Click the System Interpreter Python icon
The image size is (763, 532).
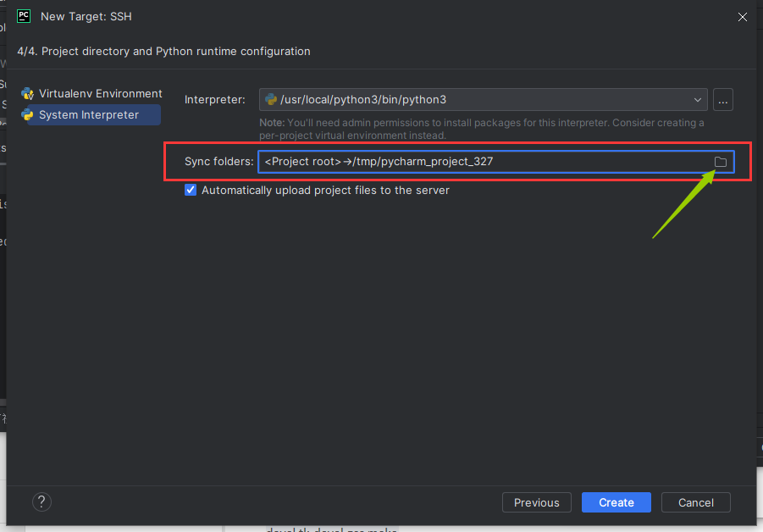(x=28, y=115)
